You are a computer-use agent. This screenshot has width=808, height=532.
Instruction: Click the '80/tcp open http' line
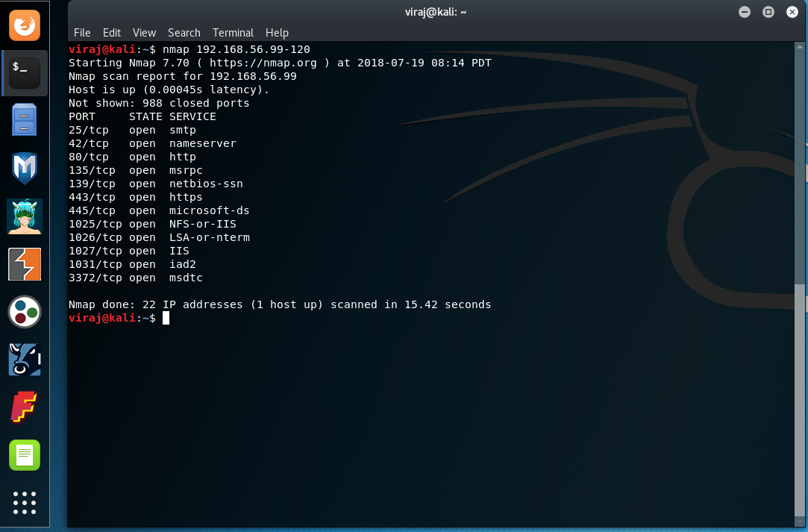coord(133,157)
